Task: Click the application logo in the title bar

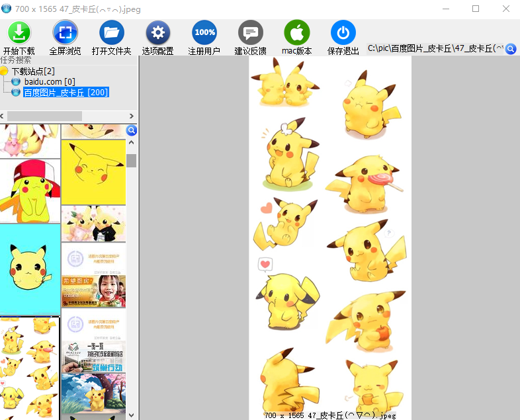Action: point(6,9)
